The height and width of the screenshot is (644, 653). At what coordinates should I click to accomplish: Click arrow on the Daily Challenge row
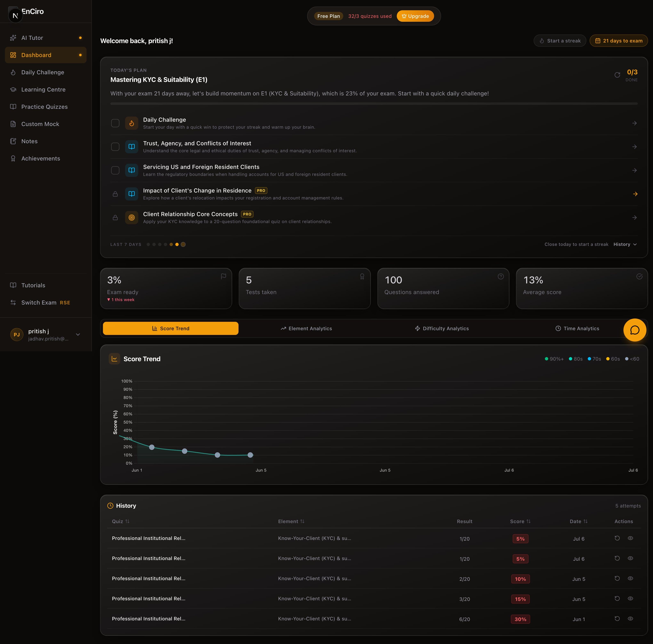tap(634, 123)
